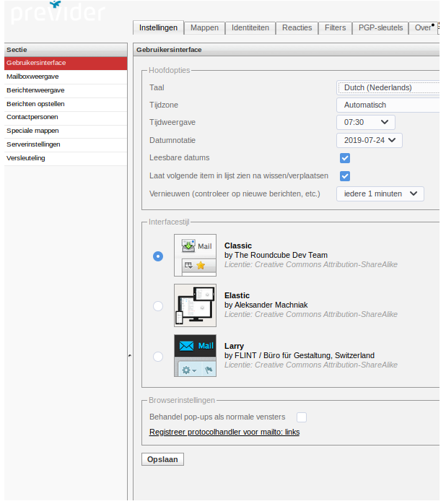The width and height of the screenshot is (446, 504).
Task: Click the Classic skin thumbnail
Action: [195, 255]
